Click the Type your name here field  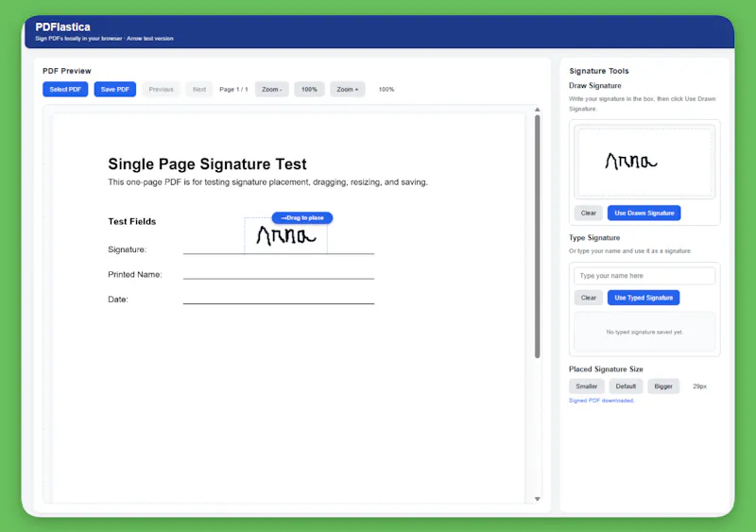pyautogui.click(x=644, y=276)
